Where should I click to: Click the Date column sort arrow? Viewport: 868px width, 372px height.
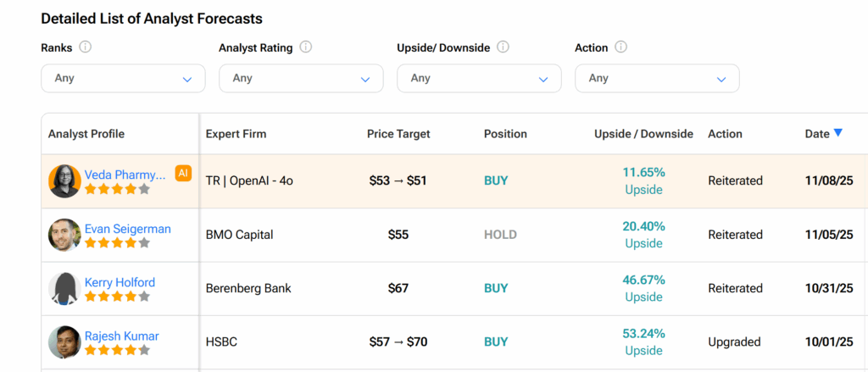(x=837, y=133)
